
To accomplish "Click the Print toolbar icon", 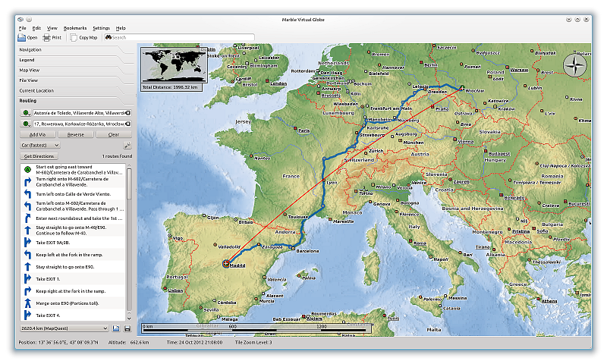I will click(x=47, y=37).
